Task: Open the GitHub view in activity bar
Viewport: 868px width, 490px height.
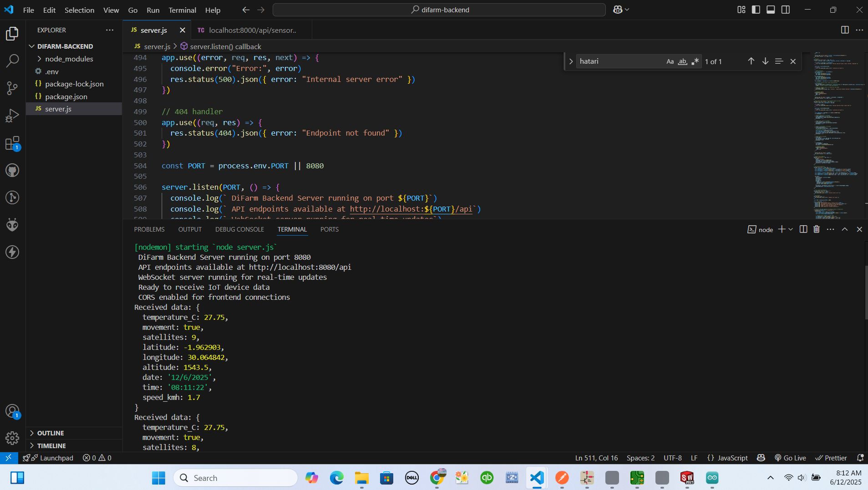Action: pos(12,171)
